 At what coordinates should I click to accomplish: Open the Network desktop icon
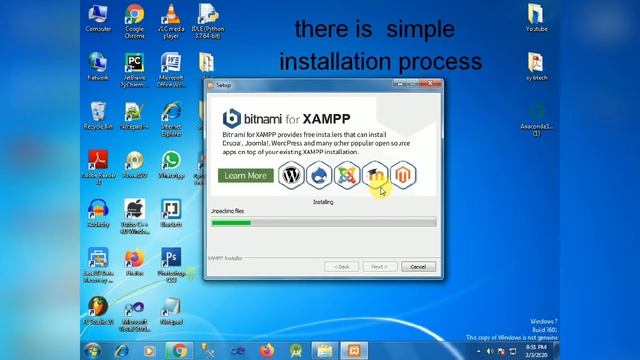(x=98, y=67)
